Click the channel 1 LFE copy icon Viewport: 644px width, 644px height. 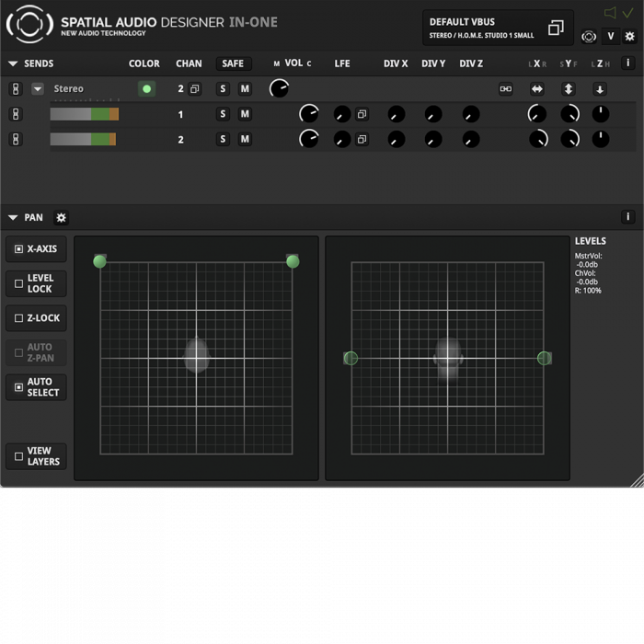click(x=362, y=114)
